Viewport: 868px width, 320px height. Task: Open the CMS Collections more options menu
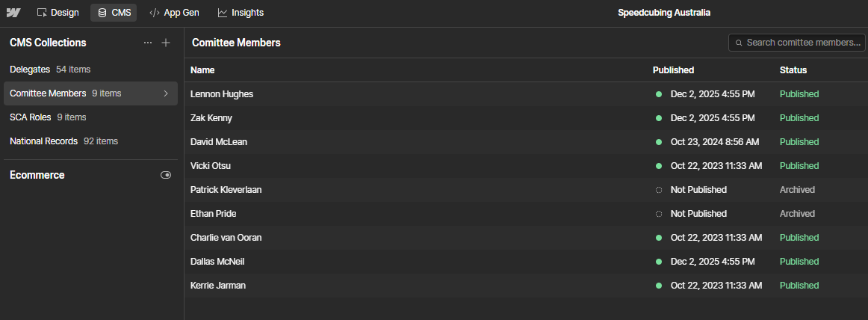coord(148,43)
